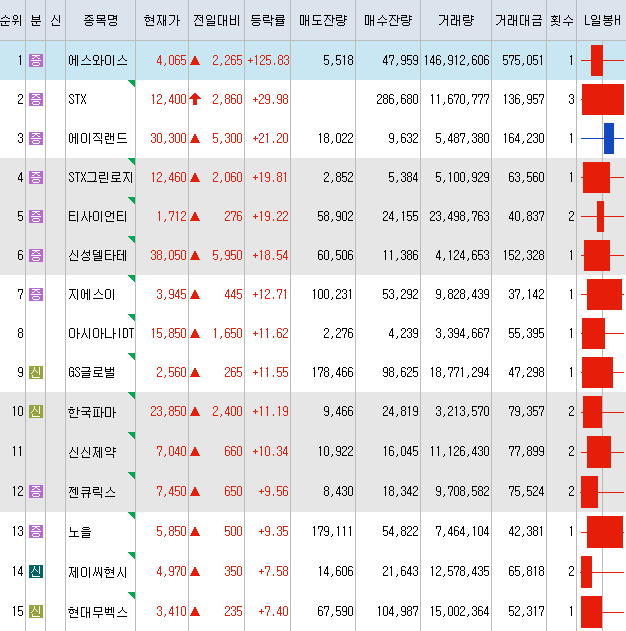Click the 신 badge in the GS글로벌 row
626x631 pixels.
click(x=36, y=373)
